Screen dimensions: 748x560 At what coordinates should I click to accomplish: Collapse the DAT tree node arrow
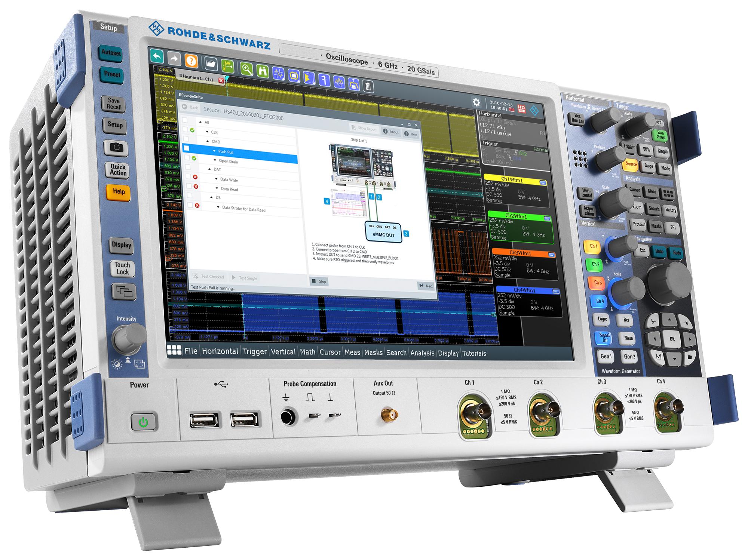(209, 169)
